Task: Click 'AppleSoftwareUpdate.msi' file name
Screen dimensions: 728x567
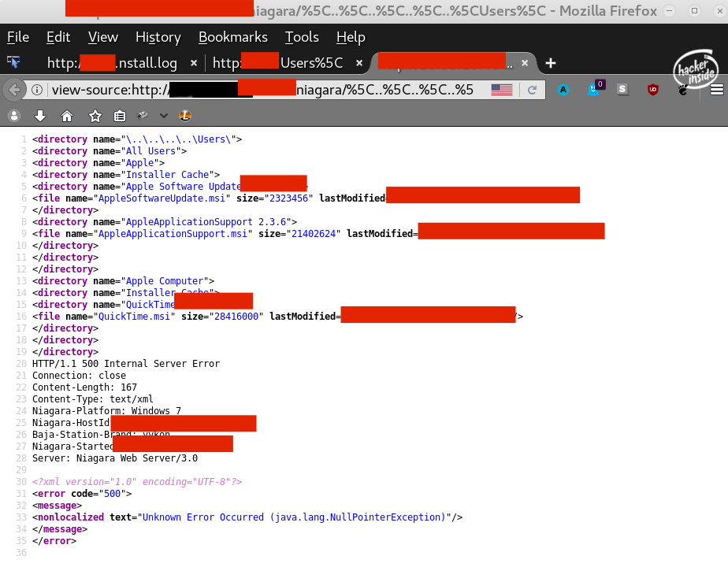Action: tap(162, 198)
